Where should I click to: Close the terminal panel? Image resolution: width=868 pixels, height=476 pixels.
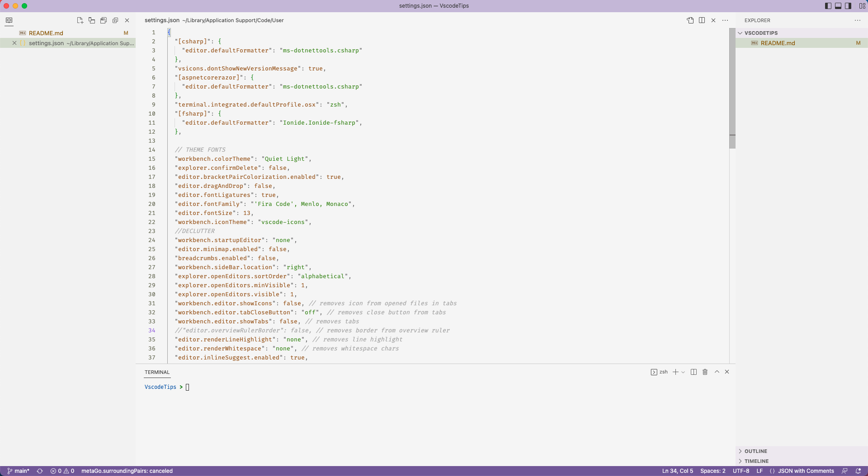coord(727,372)
